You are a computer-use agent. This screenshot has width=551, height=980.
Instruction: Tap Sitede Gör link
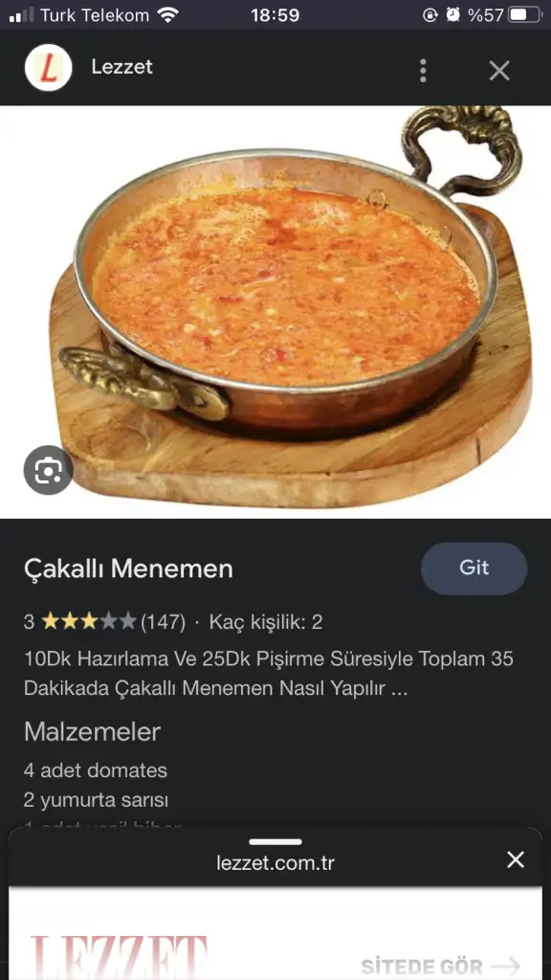click(440, 965)
